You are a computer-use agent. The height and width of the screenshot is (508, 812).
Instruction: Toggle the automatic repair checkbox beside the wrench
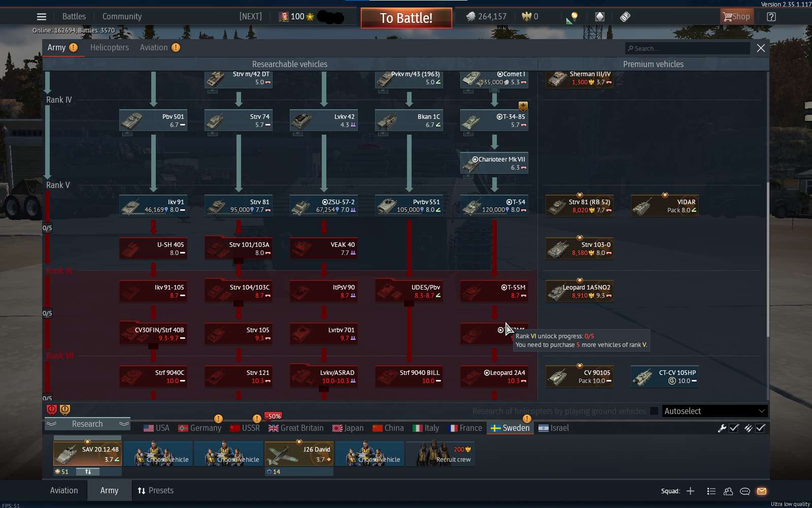[734, 428]
